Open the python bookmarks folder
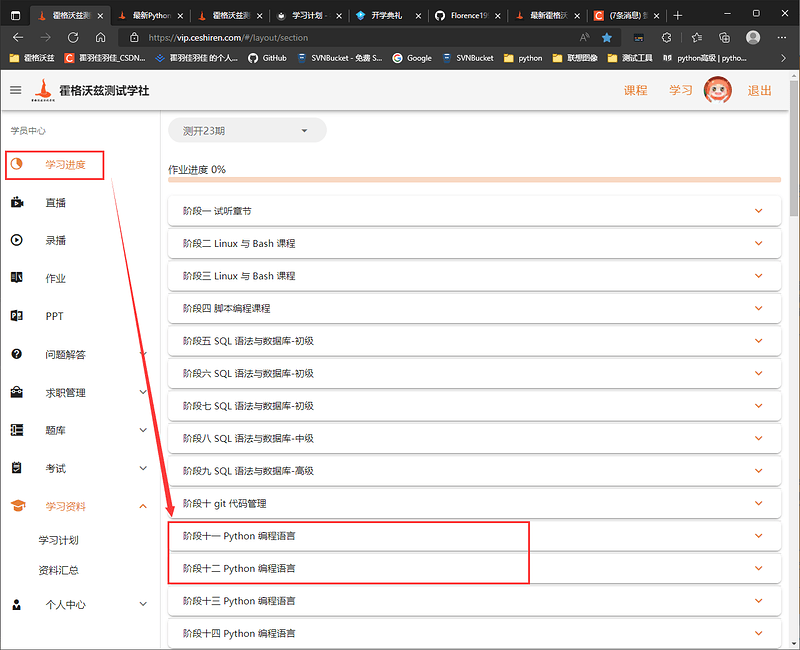 [523, 58]
